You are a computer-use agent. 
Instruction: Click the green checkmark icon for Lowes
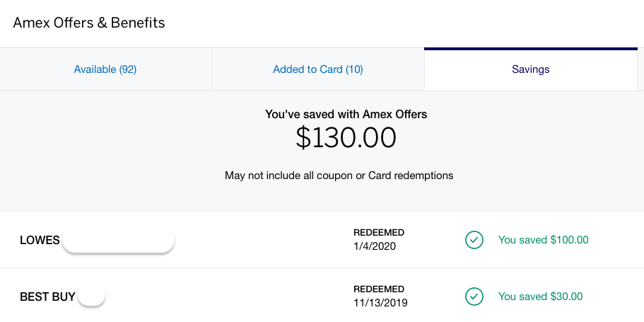pyautogui.click(x=474, y=240)
